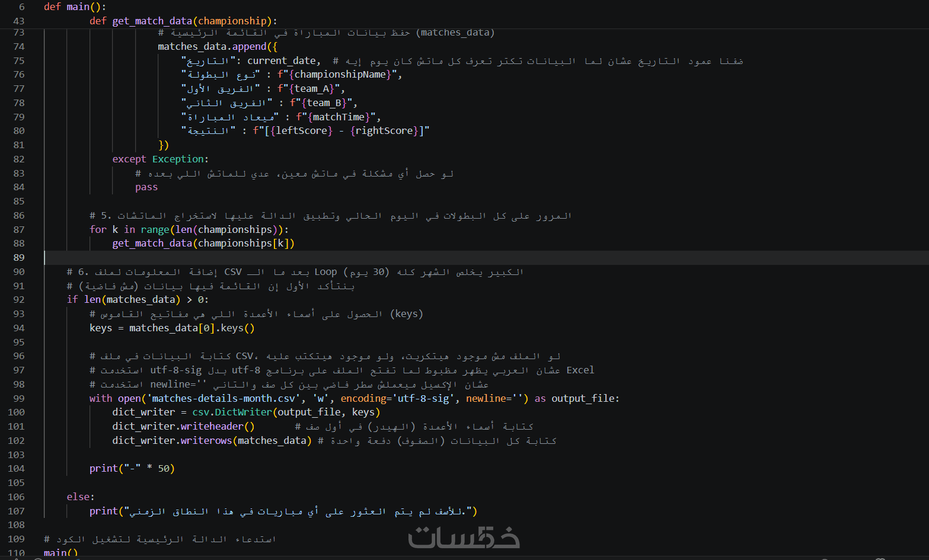The width and height of the screenshot is (929, 560).
Task: Click 'csv.DictWriter' on line 100
Action: point(232,412)
